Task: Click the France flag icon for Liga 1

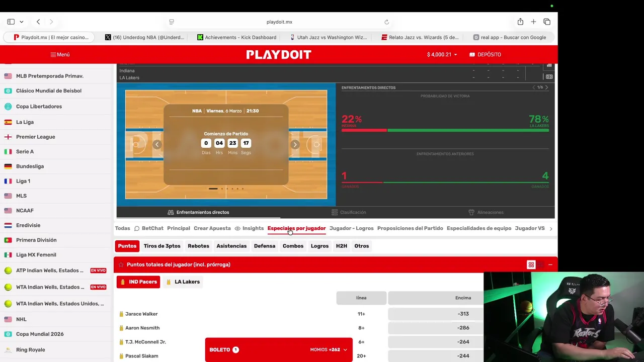Action: click(8, 181)
